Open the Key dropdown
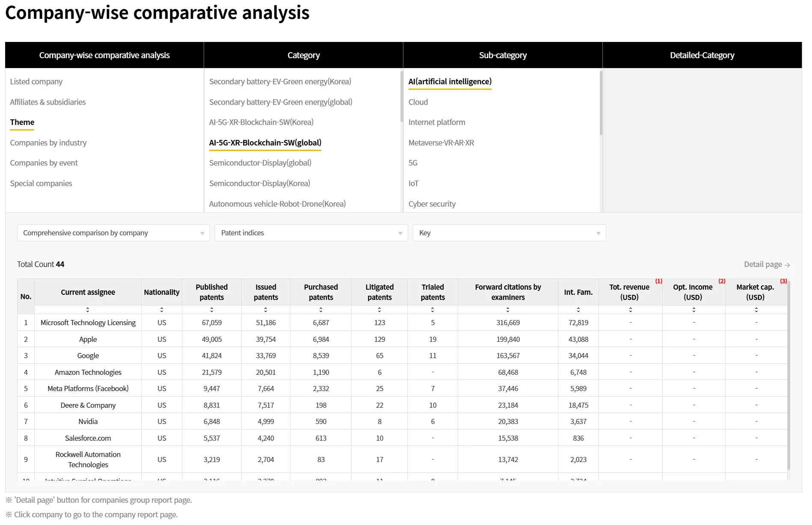This screenshot has width=812, height=525. coord(510,233)
